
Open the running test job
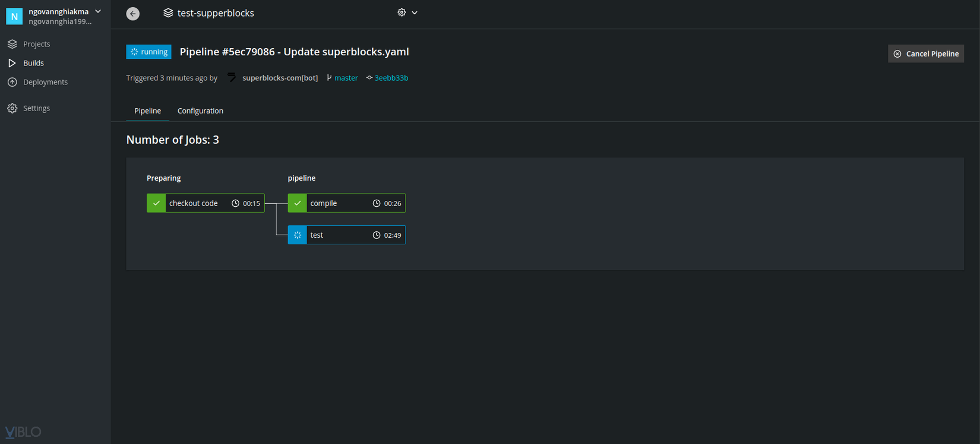pos(347,235)
